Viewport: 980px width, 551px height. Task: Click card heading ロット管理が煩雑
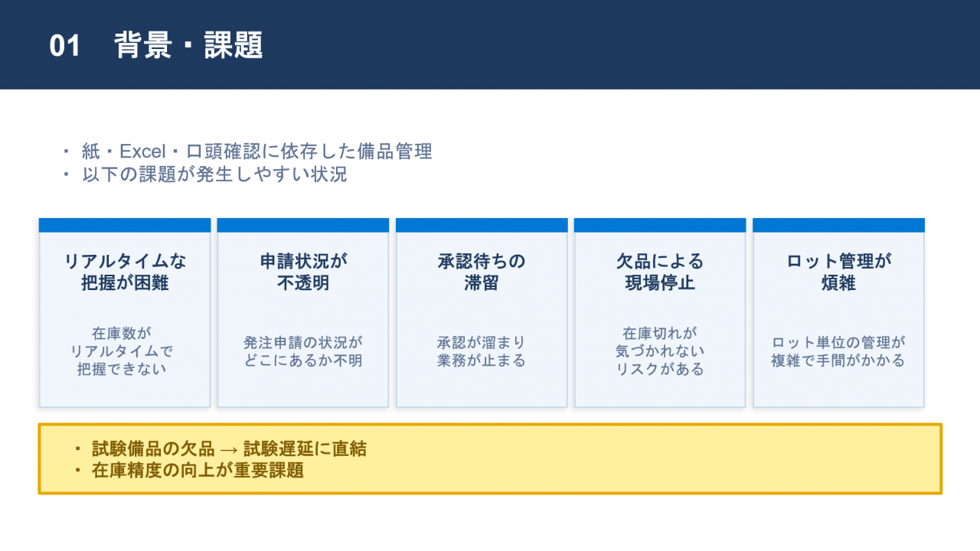838,272
